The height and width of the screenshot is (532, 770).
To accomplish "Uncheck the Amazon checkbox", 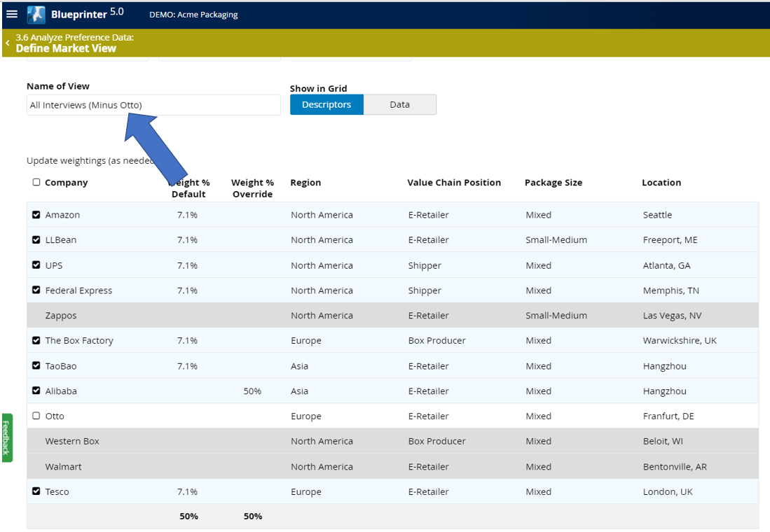I will point(36,214).
